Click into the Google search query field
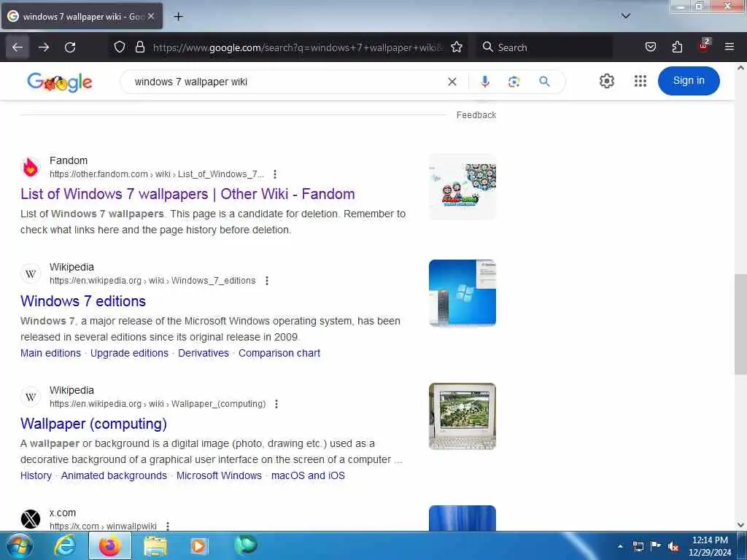 click(286, 82)
